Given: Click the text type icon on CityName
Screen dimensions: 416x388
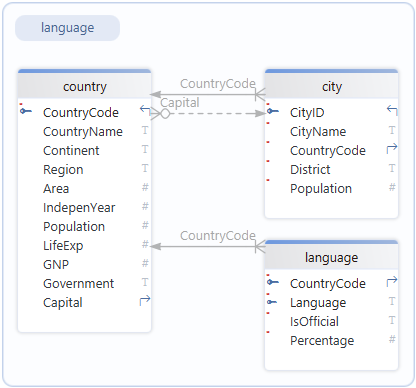Looking at the screenshot, I should (x=392, y=130).
